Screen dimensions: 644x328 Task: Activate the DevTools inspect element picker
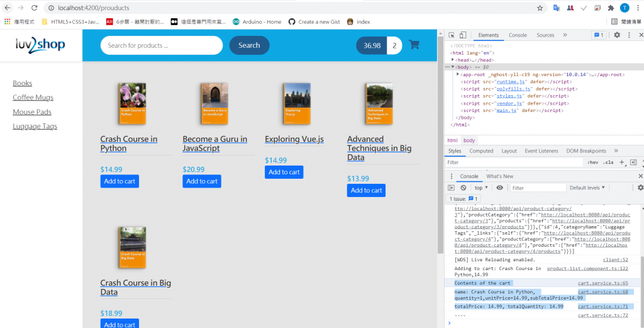(452, 35)
